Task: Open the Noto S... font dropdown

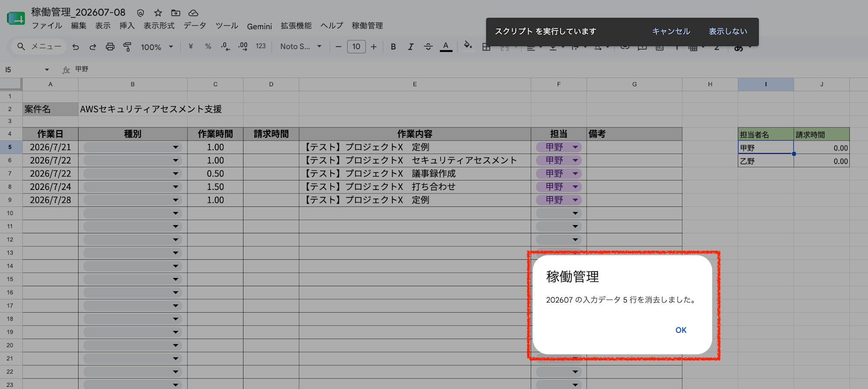Action: click(x=301, y=46)
